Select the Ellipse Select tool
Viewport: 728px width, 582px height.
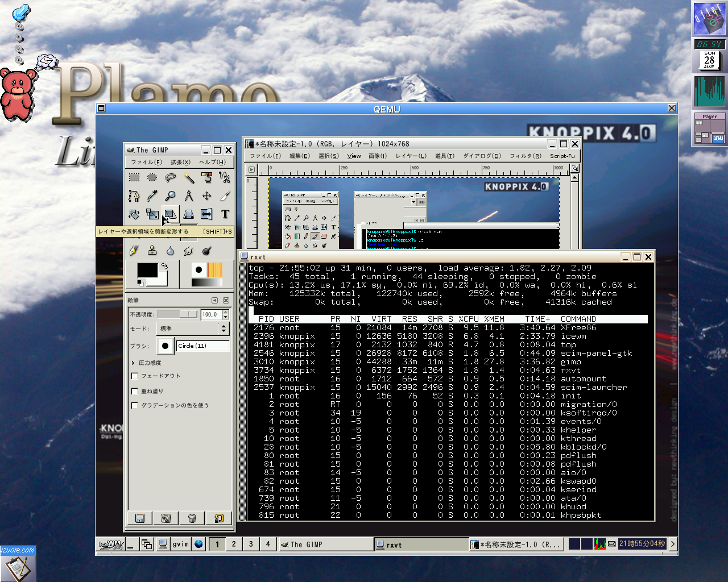152,178
